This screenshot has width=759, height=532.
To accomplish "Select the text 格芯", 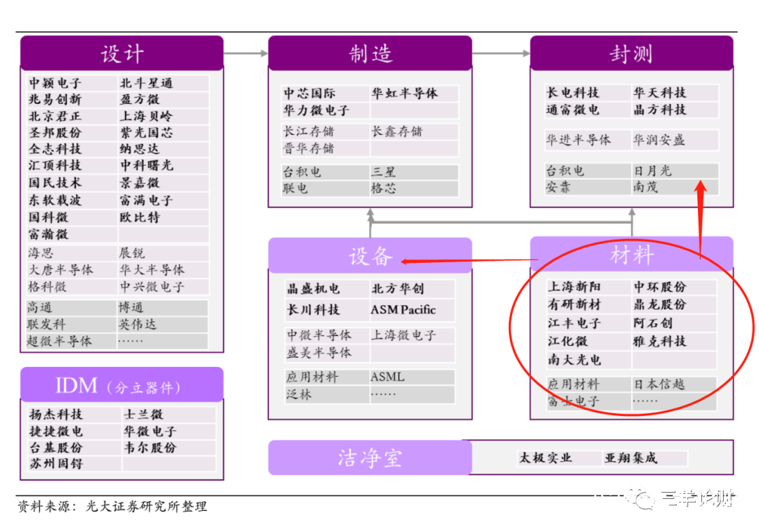I will click(x=384, y=188).
